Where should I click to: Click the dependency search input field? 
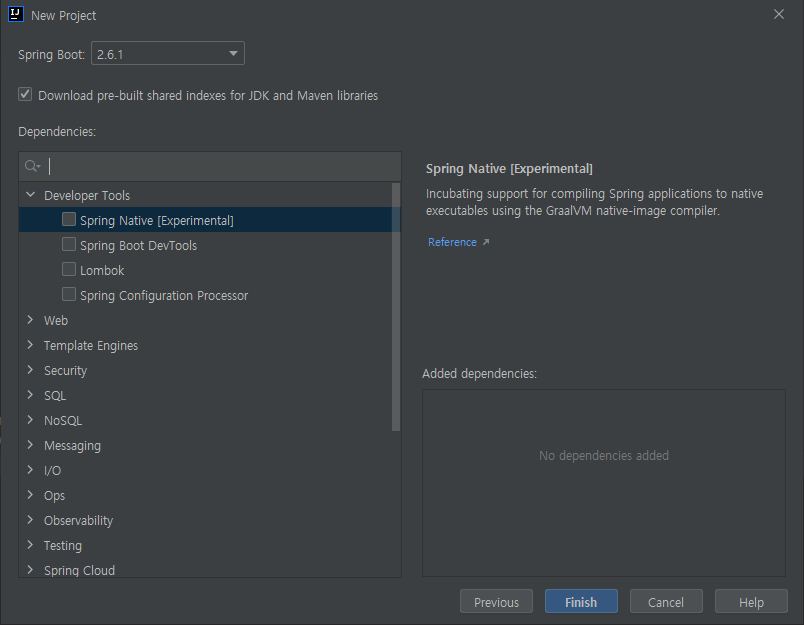click(200, 166)
